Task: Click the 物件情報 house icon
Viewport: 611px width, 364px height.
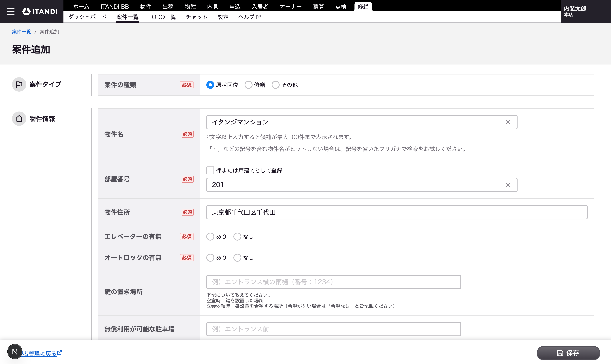Action: 19,119
